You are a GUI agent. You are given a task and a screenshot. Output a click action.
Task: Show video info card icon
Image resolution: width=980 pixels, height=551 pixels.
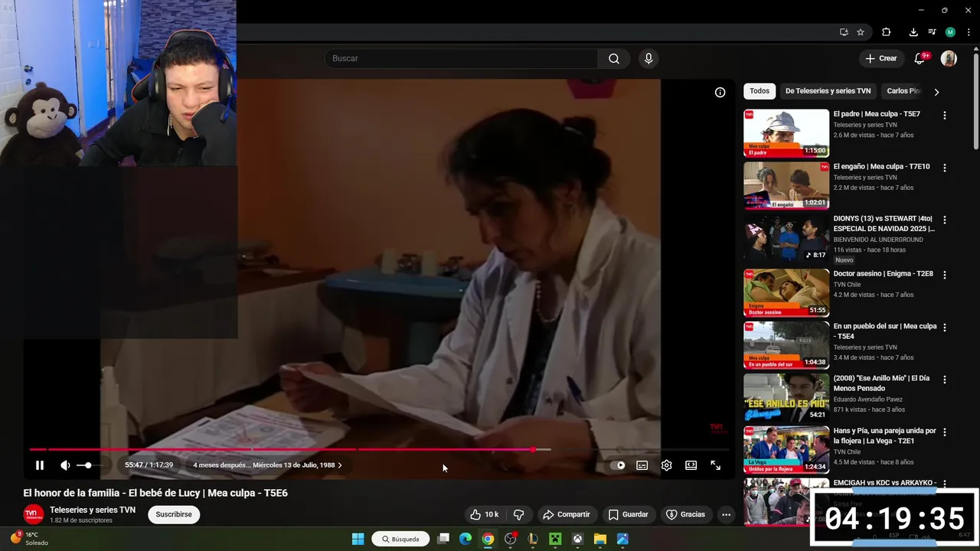pos(720,93)
